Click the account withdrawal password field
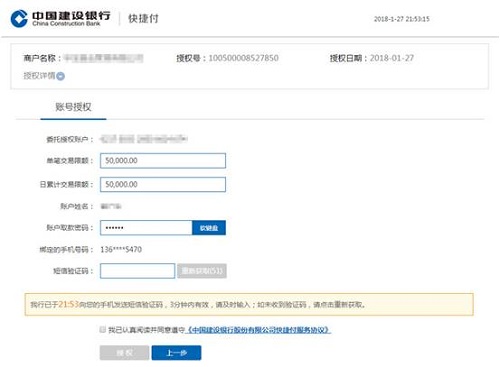500x367 pixels. click(146, 228)
